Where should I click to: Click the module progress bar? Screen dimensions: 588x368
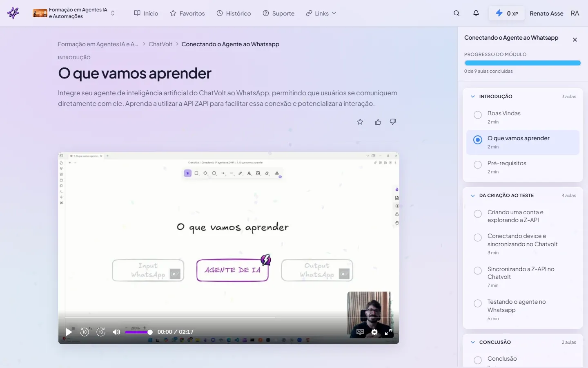(x=523, y=63)
